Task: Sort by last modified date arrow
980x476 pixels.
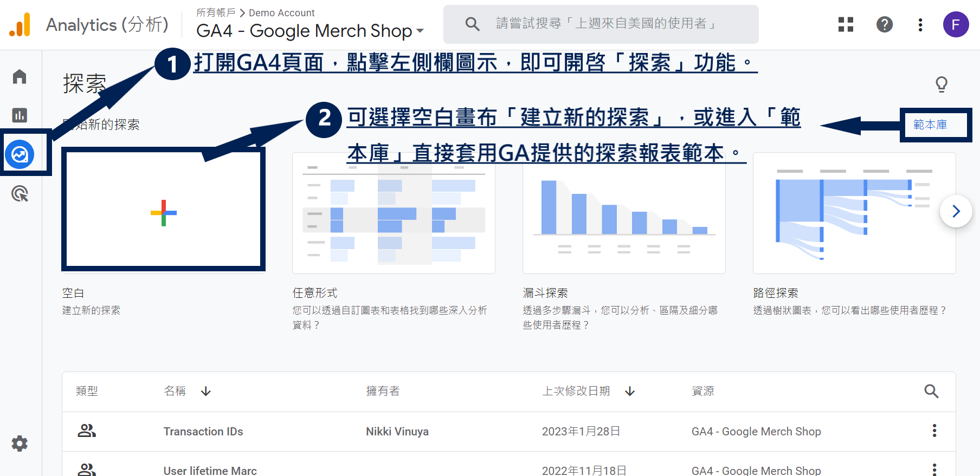Action: [630, 391]
